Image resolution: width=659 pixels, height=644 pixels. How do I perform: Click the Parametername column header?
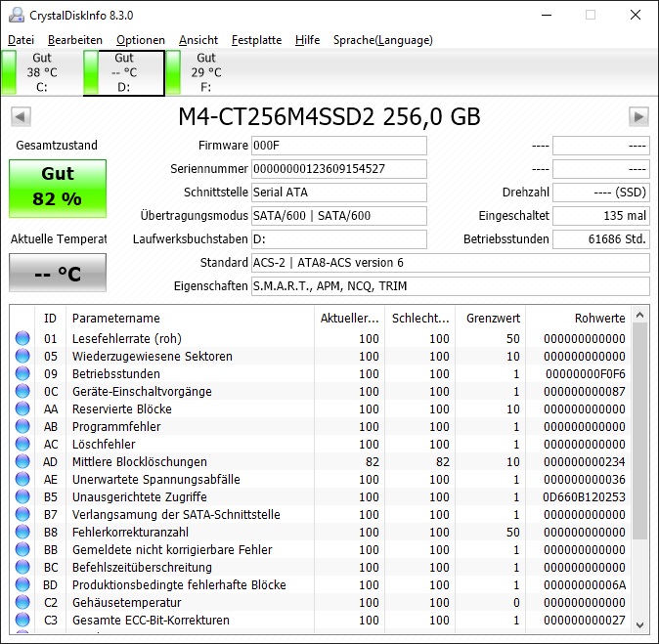[190, 318]
